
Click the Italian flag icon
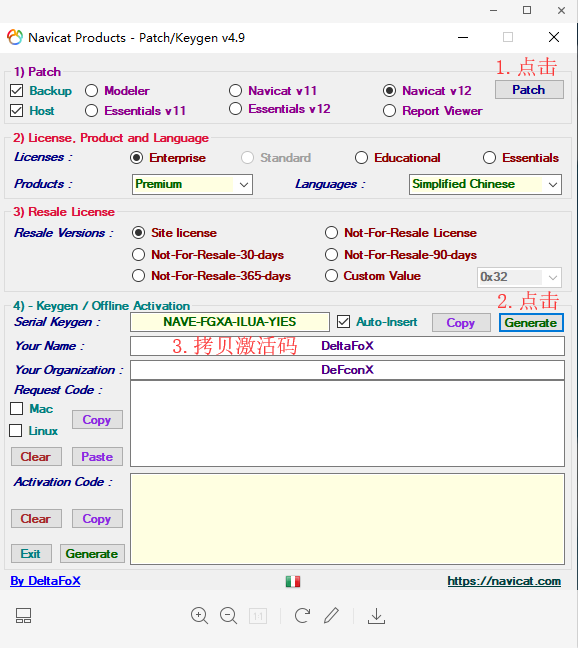click(293, 581)
